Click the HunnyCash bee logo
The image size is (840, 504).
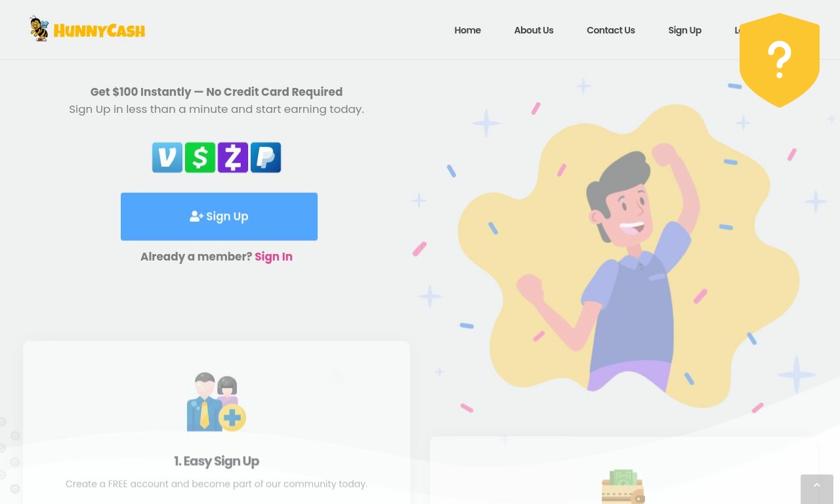(x=39, y=29)
